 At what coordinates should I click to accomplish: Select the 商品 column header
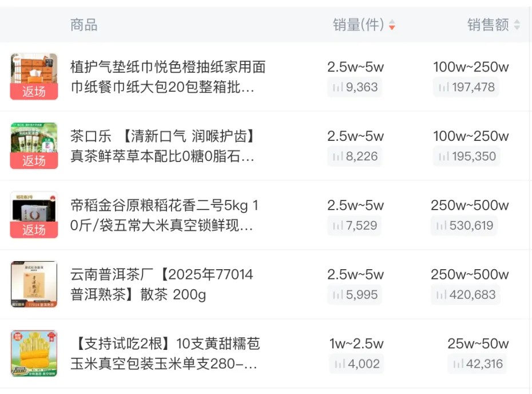[84, 25]
